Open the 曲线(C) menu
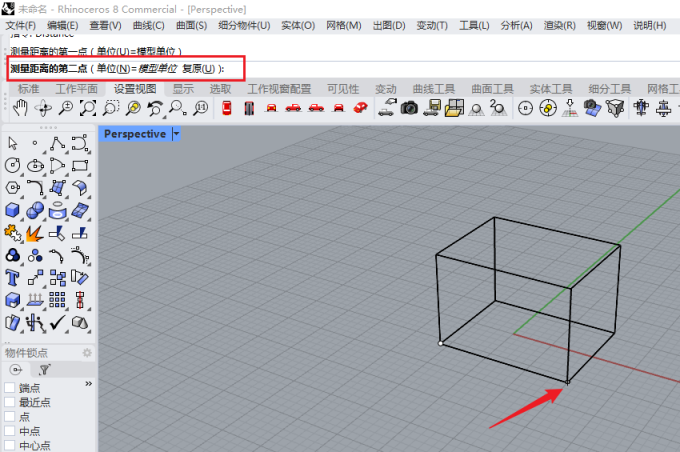680x452 pixels. [149, 26]
